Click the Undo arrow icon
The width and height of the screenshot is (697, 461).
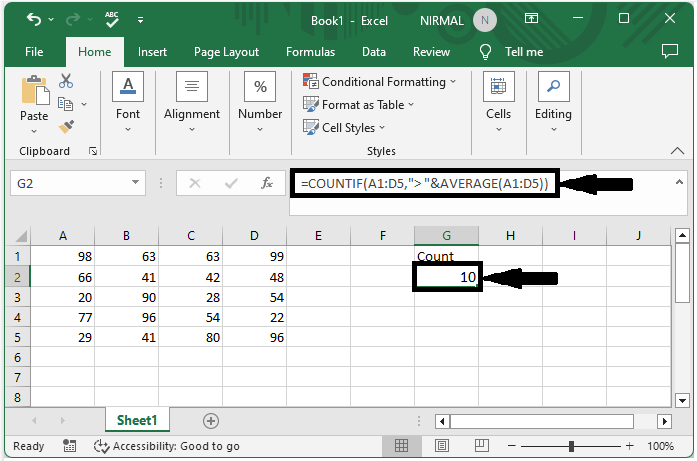click(x=34, y=19)
